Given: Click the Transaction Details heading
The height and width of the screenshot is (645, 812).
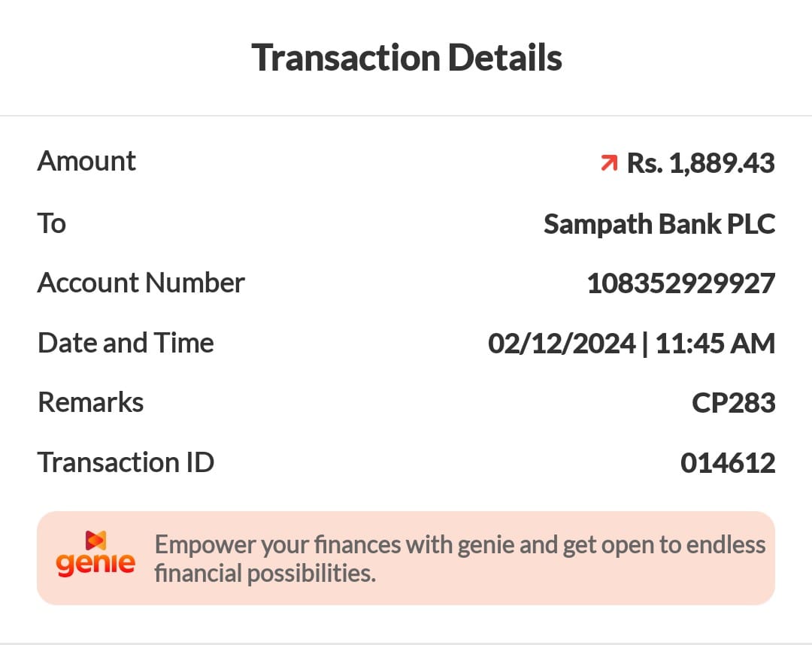Looking at the screenshot, I should pos(407,58).
